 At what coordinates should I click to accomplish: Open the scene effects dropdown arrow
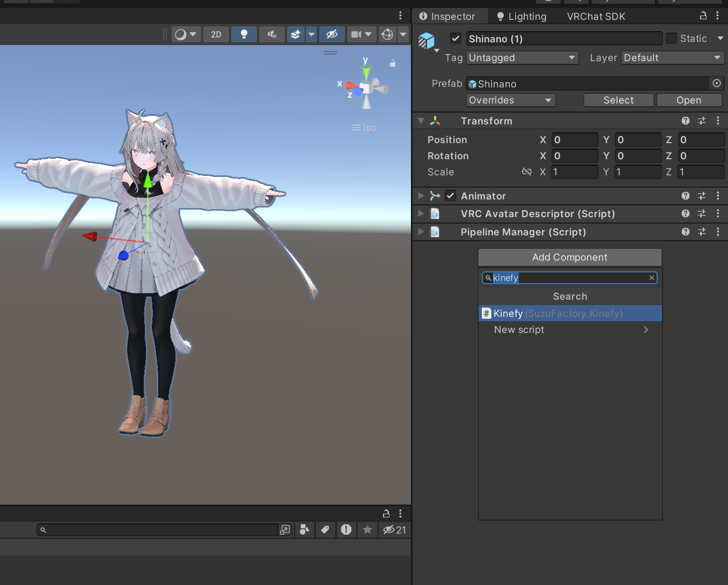[x=311, y=34]
